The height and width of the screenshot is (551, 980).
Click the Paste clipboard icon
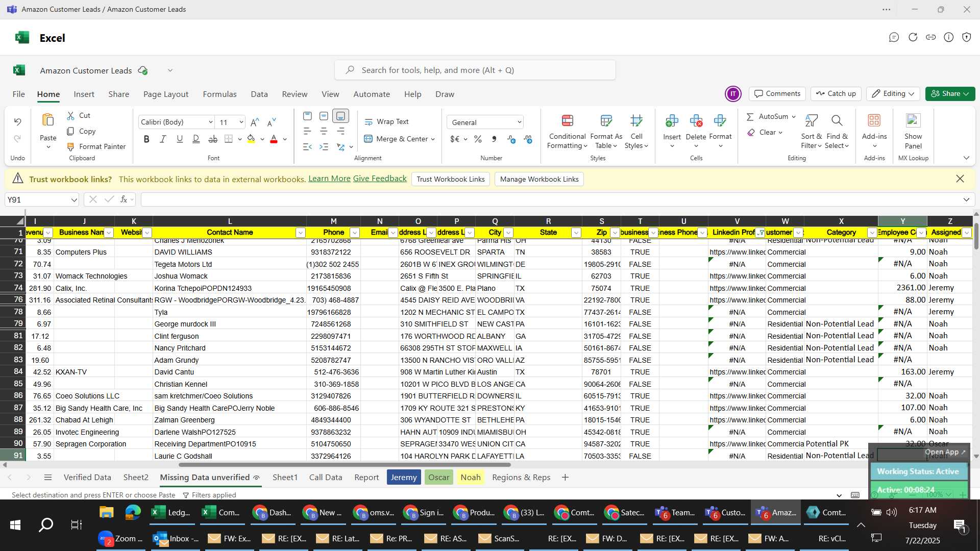click(48, 120)
